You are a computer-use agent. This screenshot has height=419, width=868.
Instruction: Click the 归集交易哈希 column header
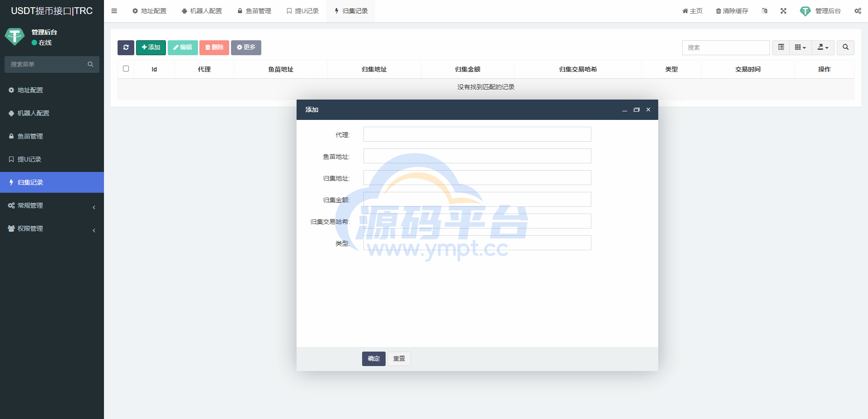tap(578, 69)
